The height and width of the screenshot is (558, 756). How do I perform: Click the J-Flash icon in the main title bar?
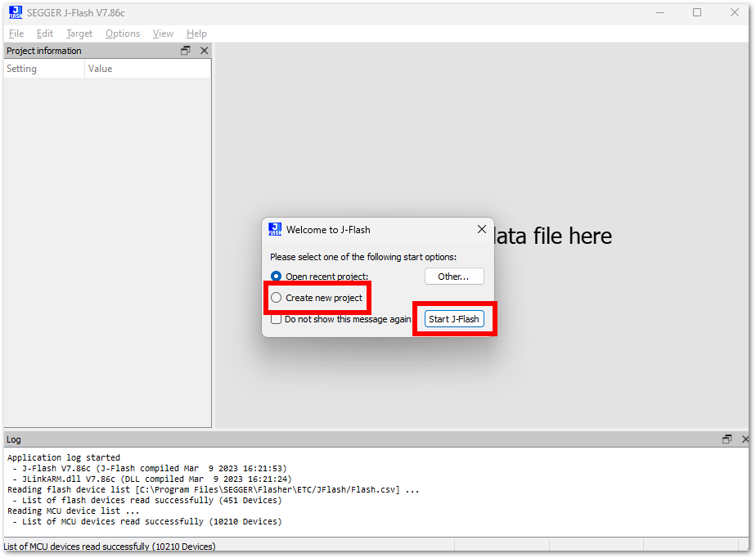pos(16,12)
